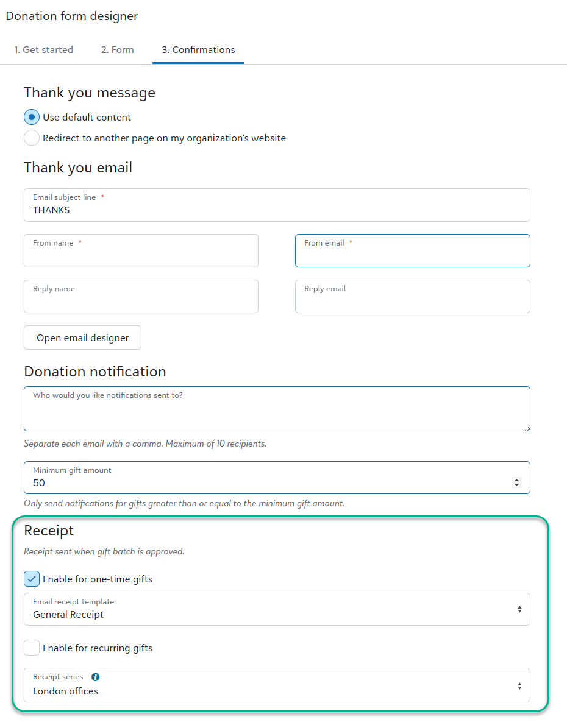567x728 pixels.
Task: Click the info icon beside Receipt series
Action: pos(96,676)
